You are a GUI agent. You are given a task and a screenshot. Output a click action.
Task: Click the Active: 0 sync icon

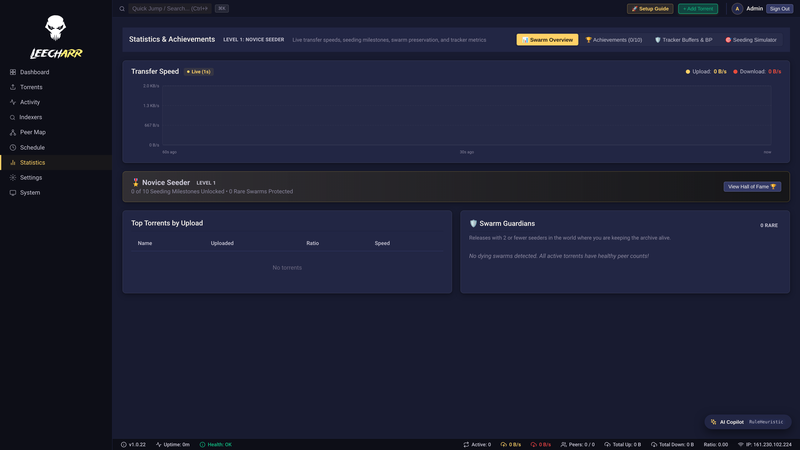pos(466,445)
